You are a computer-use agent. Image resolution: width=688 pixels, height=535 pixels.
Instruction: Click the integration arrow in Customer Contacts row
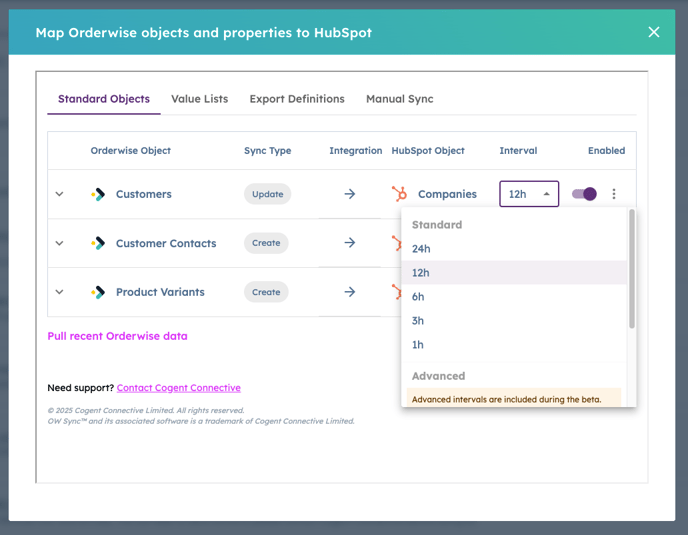tap(350, 243)
